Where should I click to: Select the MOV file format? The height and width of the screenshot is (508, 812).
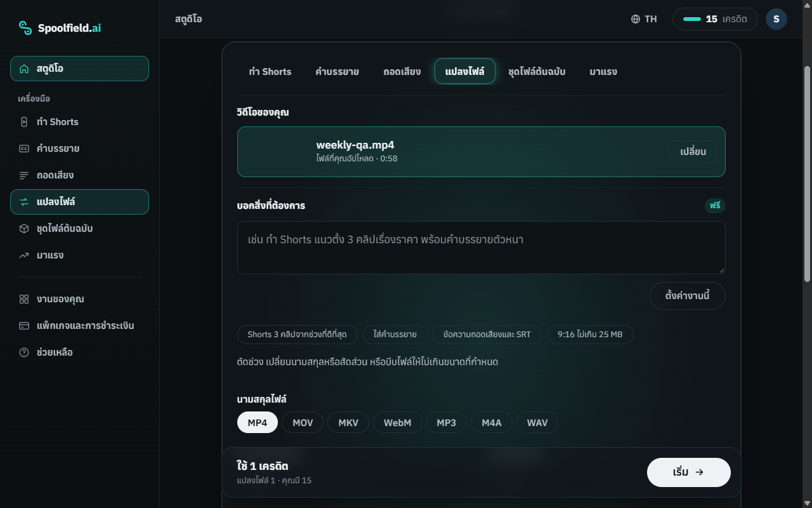coord(303,423)
